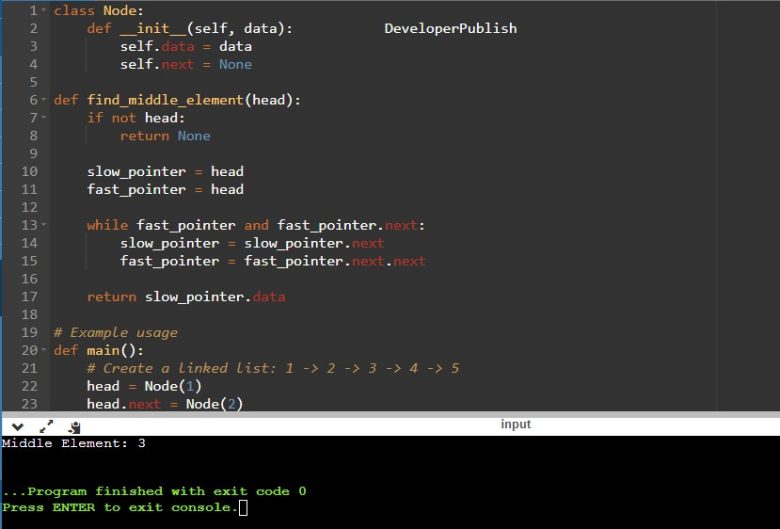This screenshot has height=529, width=780.
Task: Fold the 'if not head' block arrow
Action: (44, 118)
